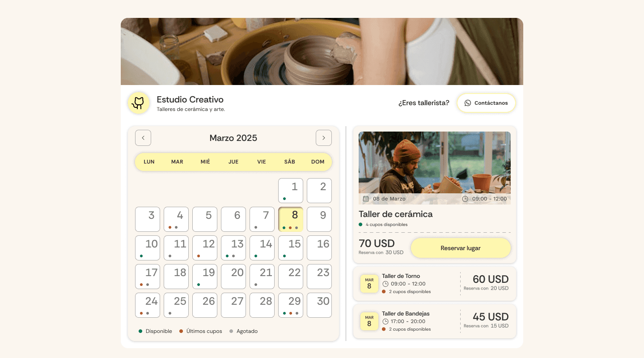
Task: Click the Últimos cupos legend entry
Action: [x=200, y=331]
